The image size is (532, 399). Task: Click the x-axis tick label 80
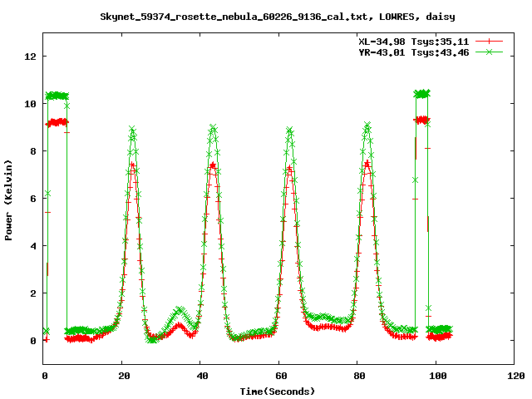point(359,376)
